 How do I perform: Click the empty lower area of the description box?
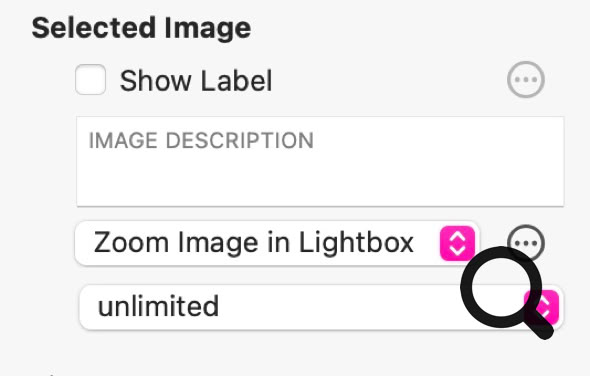pos(320,181)
